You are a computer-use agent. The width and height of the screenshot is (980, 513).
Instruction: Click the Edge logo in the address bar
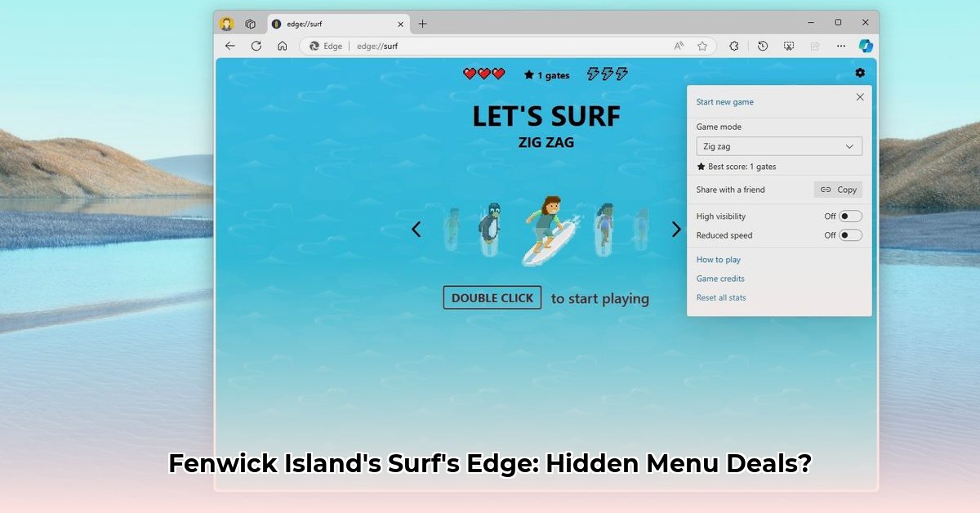coord(314,46)
